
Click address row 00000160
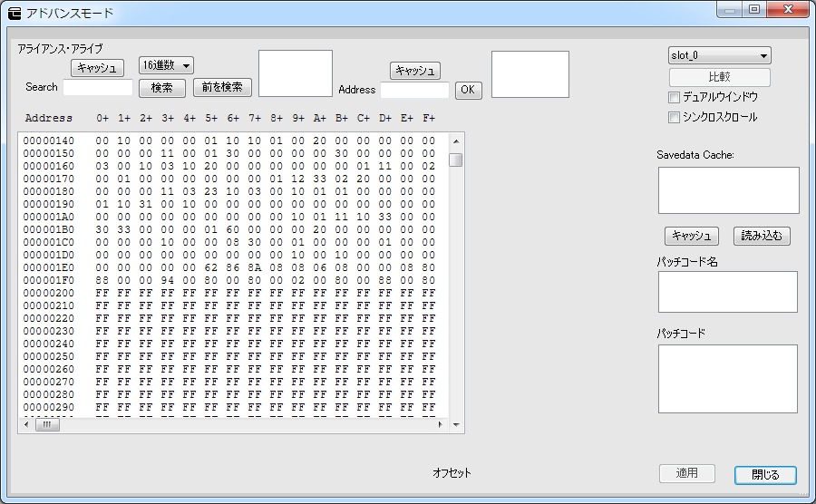point(229,167)
